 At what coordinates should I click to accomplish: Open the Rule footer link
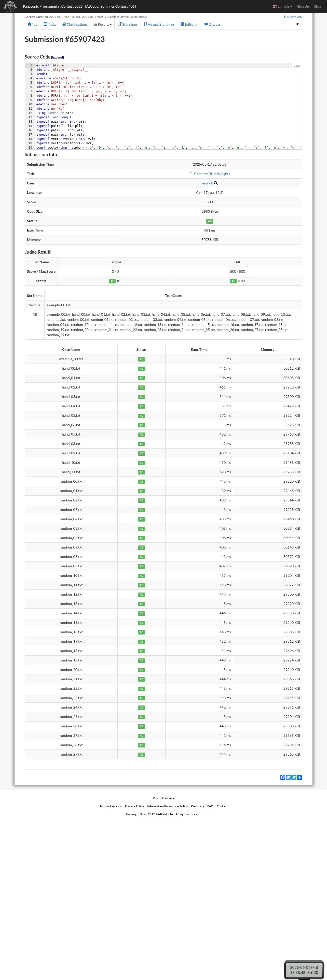pyautogui.click(x=156, y=798)
